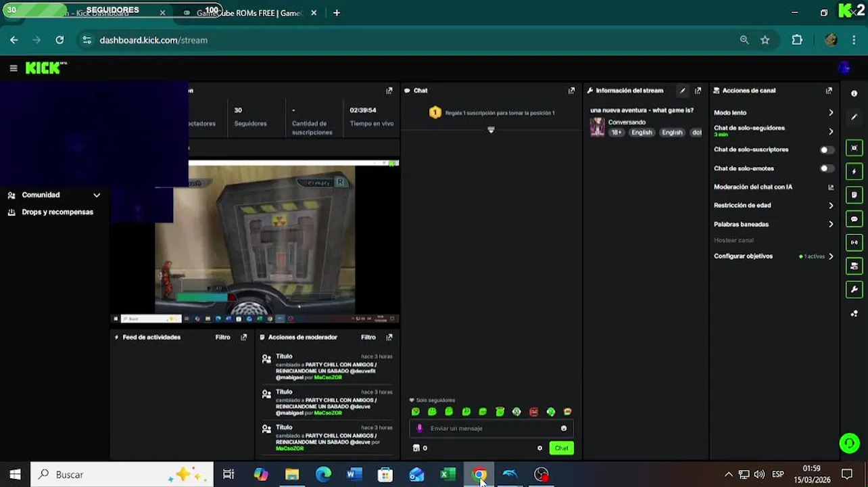Open the green support headset bubble
868x487 pixels.
848,443
